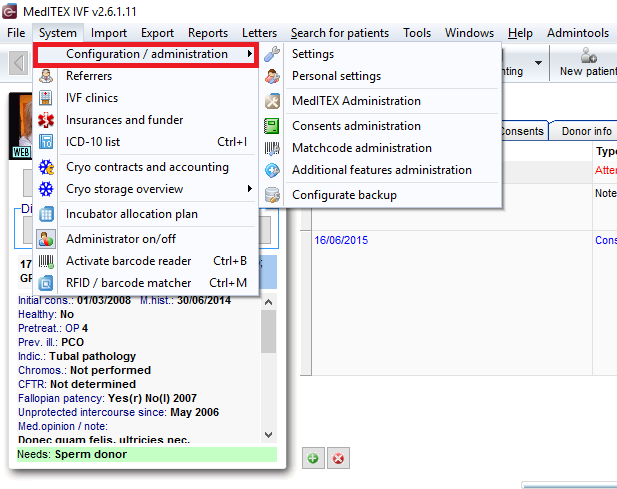Select Additional features administration entry
Screen dimensions: 617x489
(x=381, y=170)
